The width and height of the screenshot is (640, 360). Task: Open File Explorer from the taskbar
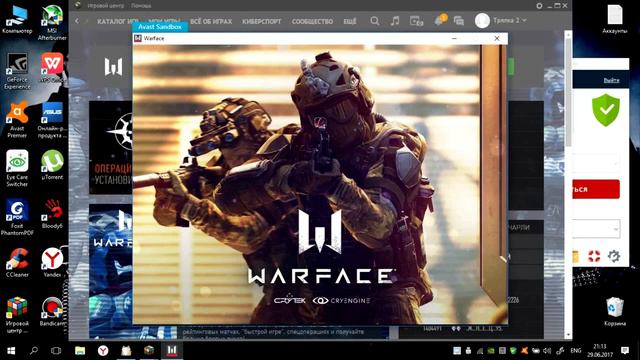pyautogui.click(x=80, y=351)
